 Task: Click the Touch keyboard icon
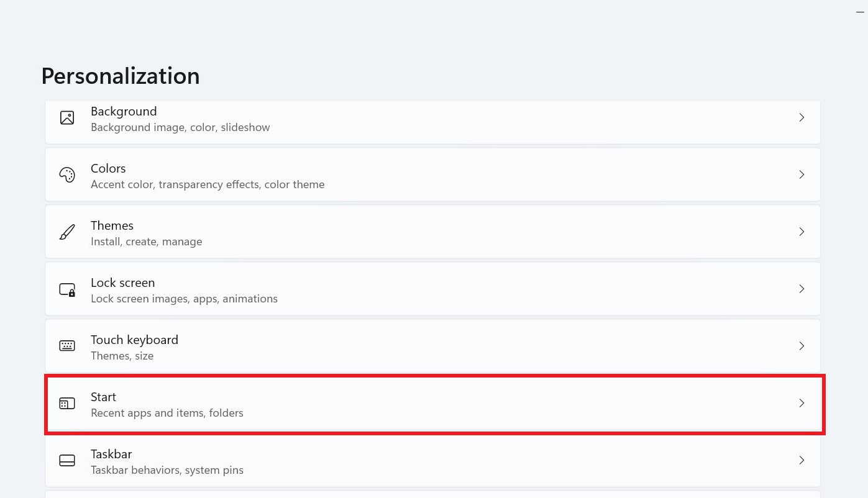67,346
